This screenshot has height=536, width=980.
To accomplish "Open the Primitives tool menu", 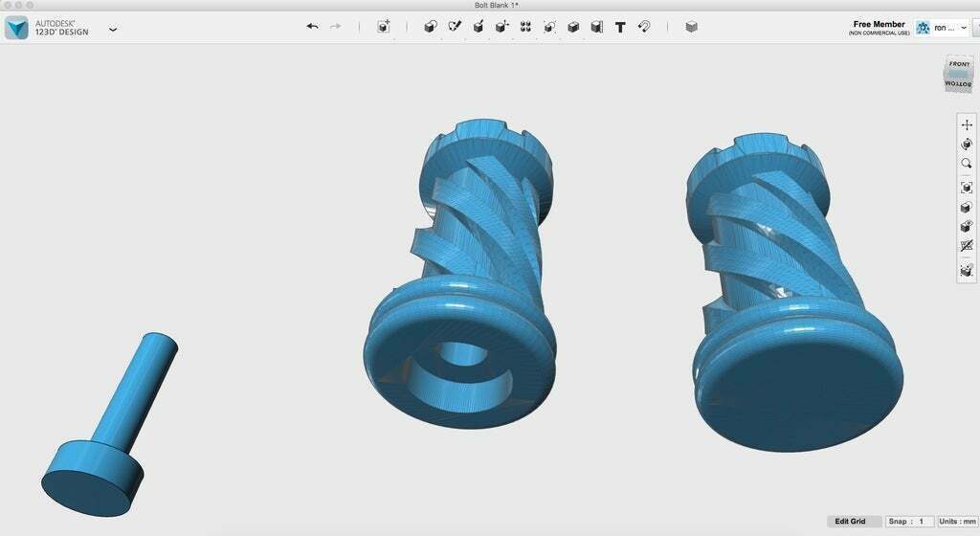I will (430, 26).
